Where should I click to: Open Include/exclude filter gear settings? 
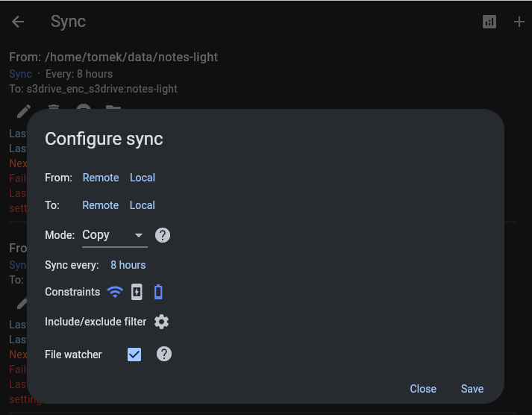tap(162, 322)
